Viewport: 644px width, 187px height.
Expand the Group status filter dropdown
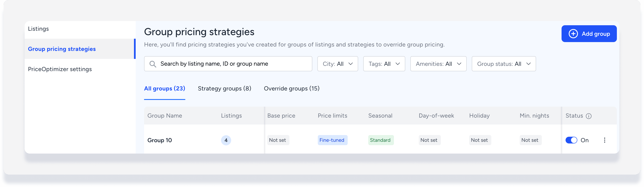[504, 64]
